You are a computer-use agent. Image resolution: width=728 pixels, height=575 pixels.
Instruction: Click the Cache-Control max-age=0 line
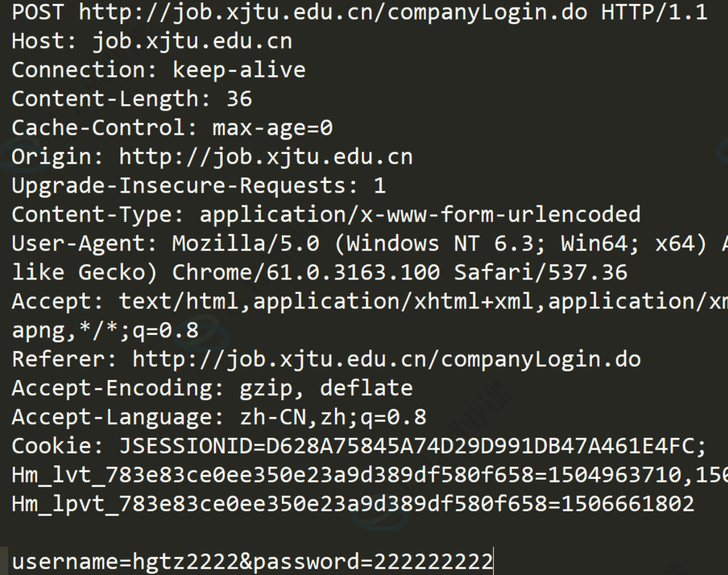[x=172, y=128]
